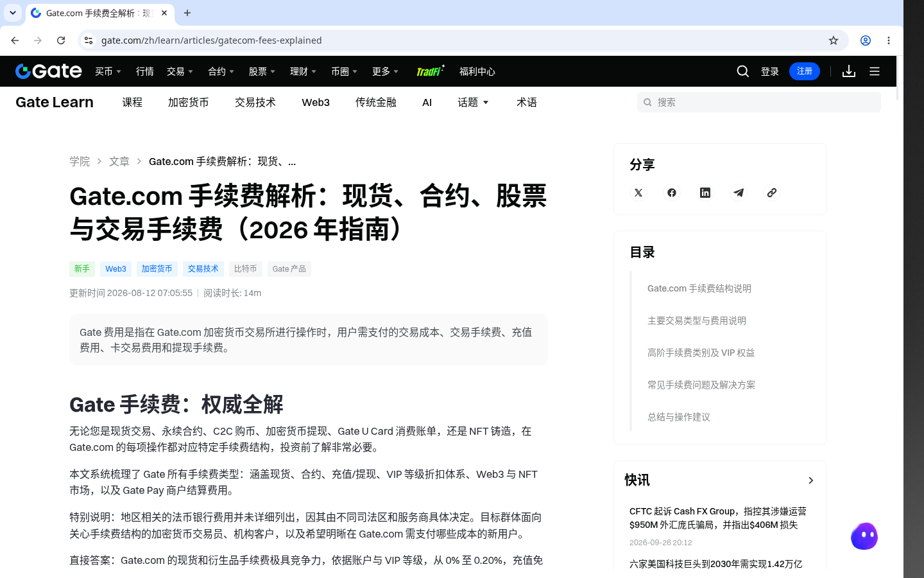The image size is (924, 578).
Task: Go to 学院 breadcrumb
Action: [x=80, y=161]
